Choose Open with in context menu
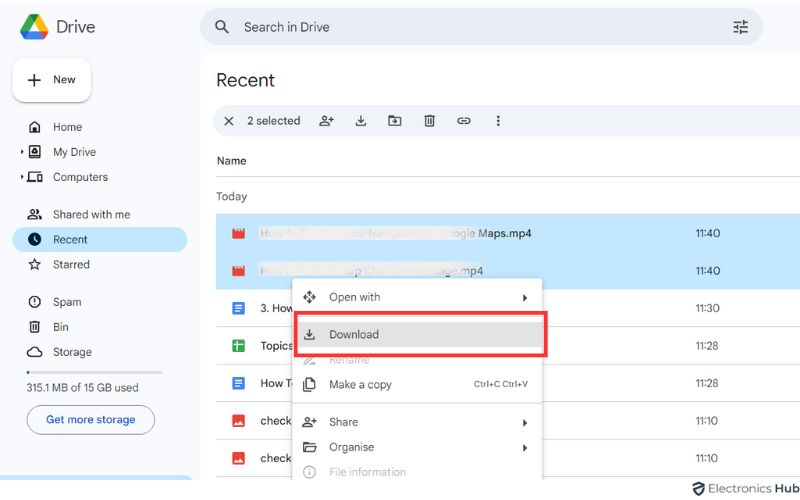800x500 pixels. coord(417,297)
